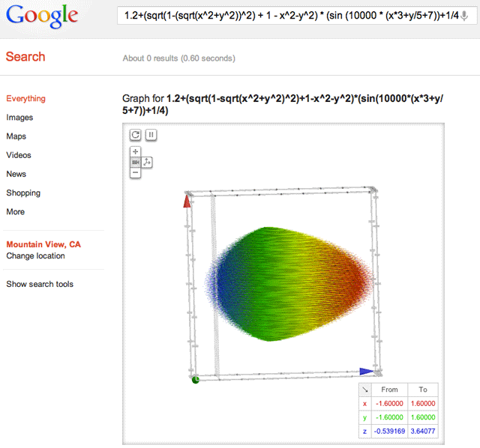
Task: Open Videos search results
Action: [x=19, y=155]
